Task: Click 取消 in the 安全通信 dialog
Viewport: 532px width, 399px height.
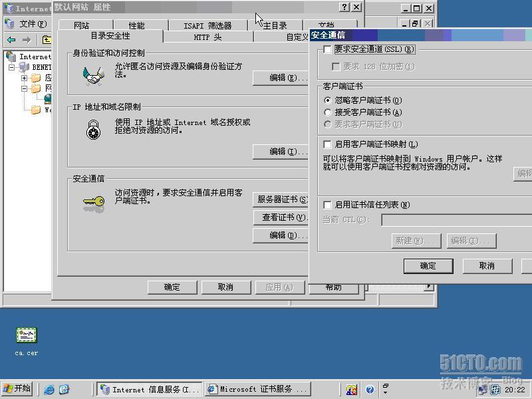Action: (487, 266)
